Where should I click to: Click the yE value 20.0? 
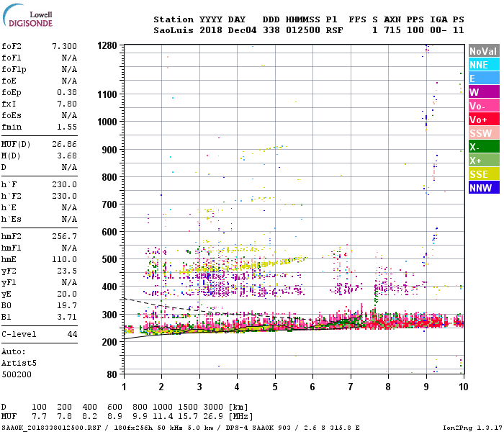(67, 294)
